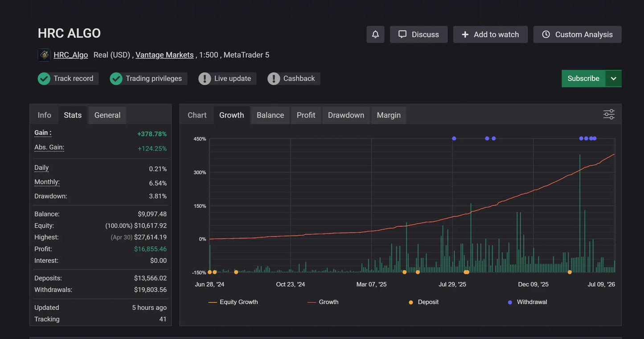Click the first withdrawal dot on chart
The width and height of the screenshot is (644, 339).
[x=454, y=139]
